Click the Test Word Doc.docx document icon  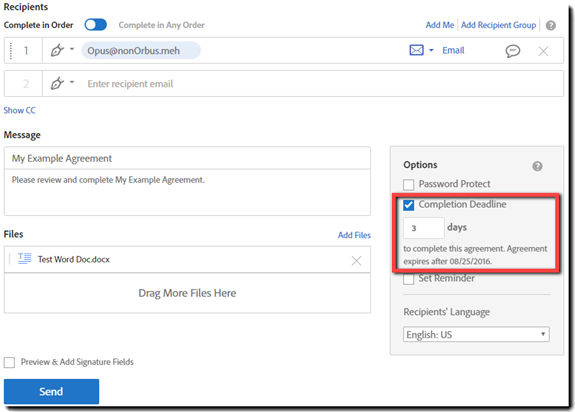pyautogui.click(x=25, y=259)
